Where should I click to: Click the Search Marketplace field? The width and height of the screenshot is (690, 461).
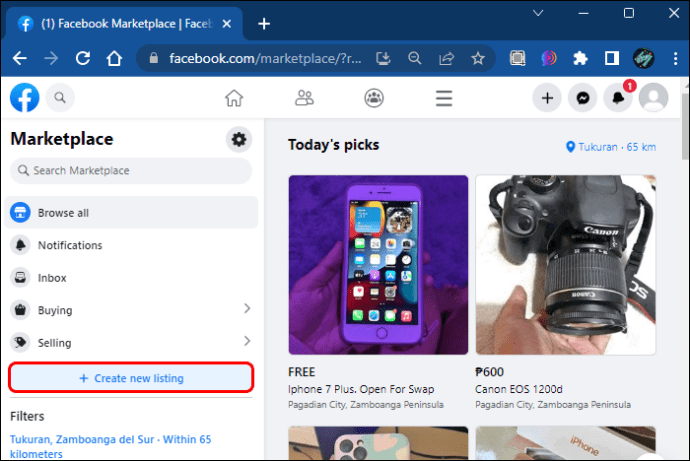[131, 171]
